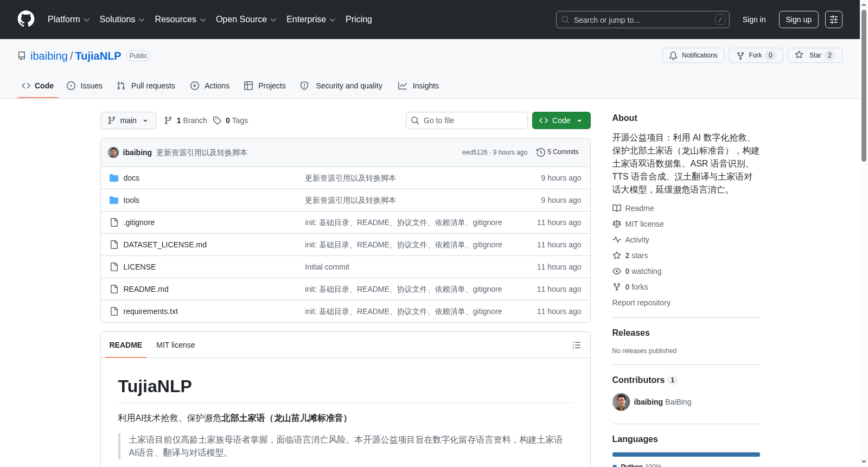
Task: Expand the Solutions menu
Action: (x=122, y=20)
